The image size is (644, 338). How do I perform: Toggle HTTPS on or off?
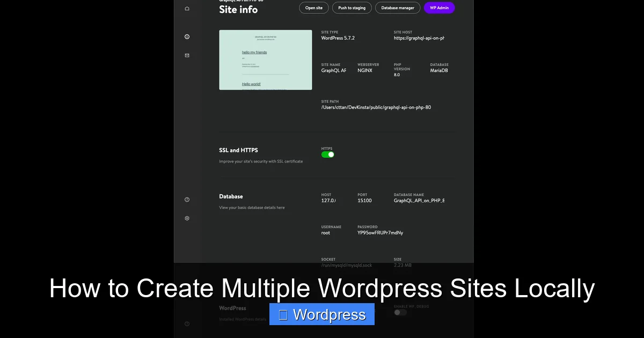(x=327, y=154)
